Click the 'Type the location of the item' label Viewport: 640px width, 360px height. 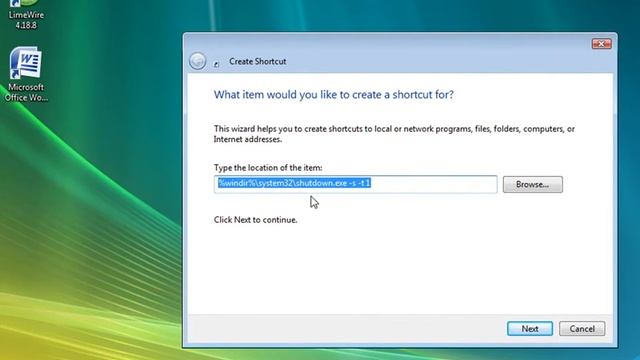coord(268,168)
